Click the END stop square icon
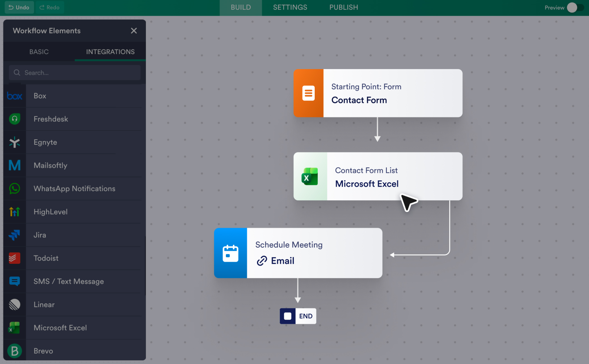The width and height of the screenshot is (589, 364). (x=288, y=316)
